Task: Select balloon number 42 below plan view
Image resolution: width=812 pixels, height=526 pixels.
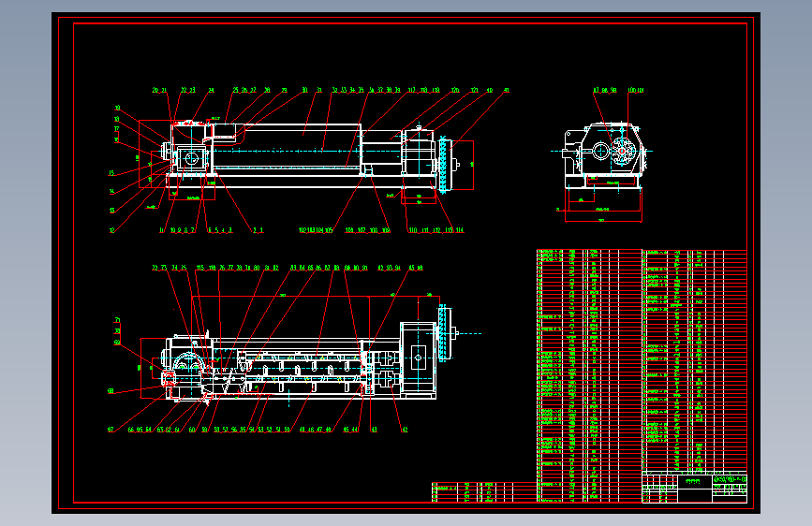Action: (405, 430)
